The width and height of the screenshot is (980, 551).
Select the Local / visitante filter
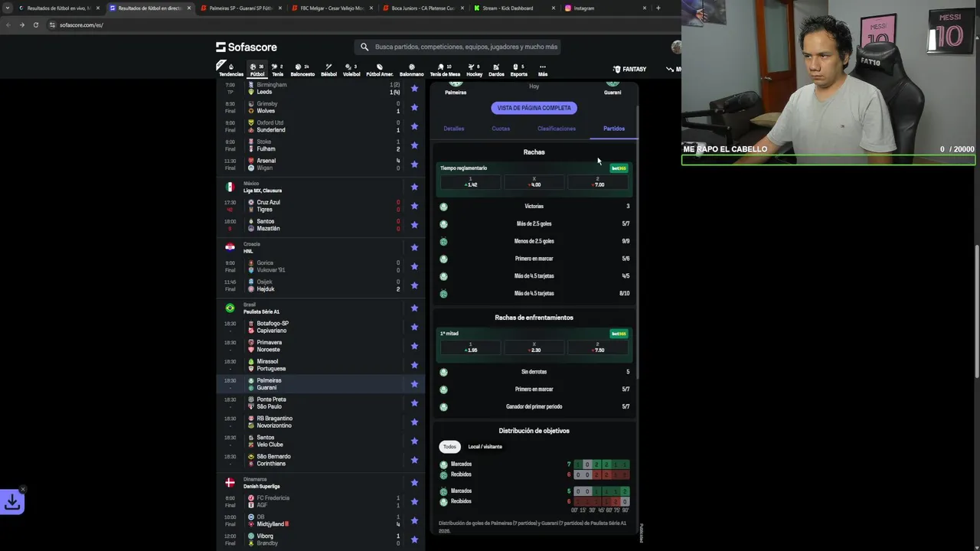pos(485,447)
